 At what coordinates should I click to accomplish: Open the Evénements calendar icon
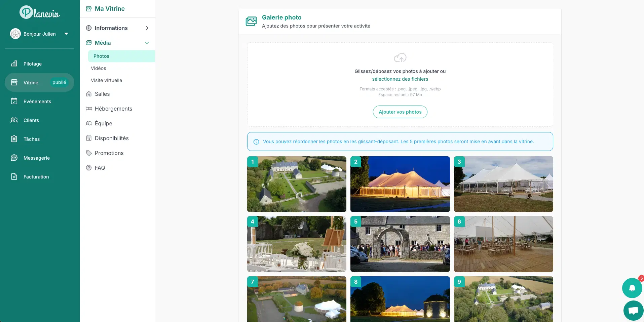(x=14, y=101)
